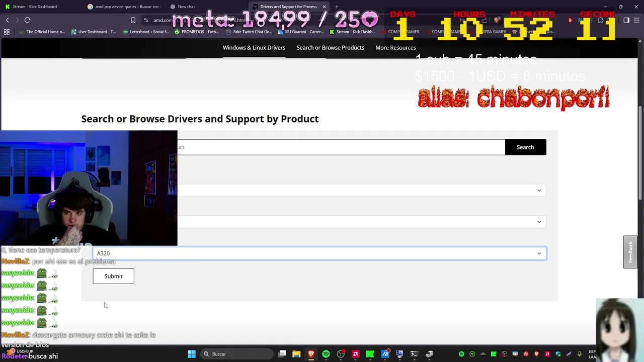Open the Fake Twitch Chat Generator bookmark
The width and height of the screenshot is (644, 362).
pyautogui.click(x=249, y=32)
